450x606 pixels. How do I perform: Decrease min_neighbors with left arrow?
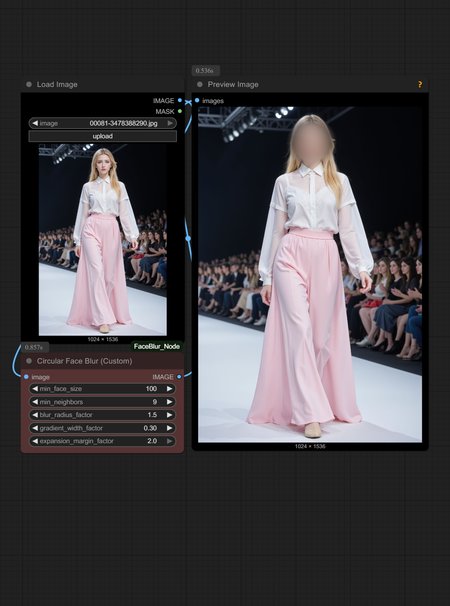(x=35, y=402)
